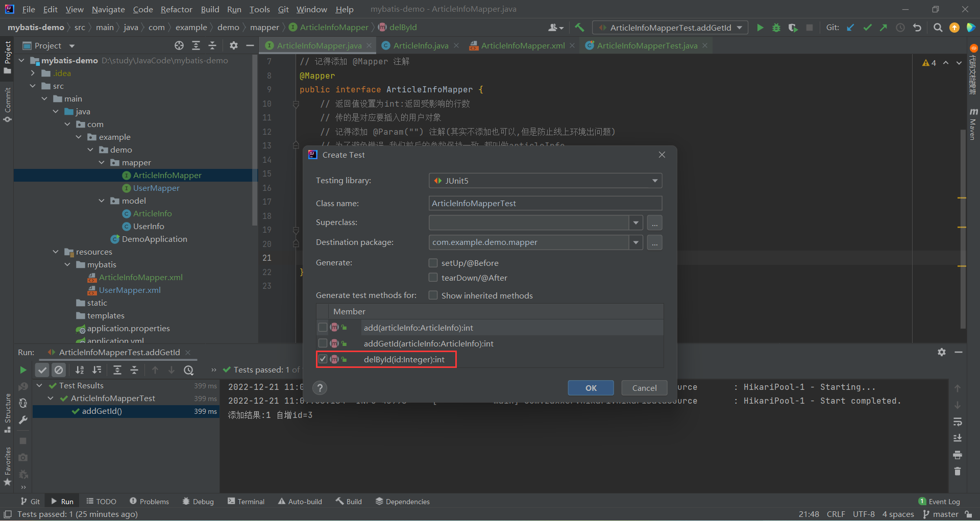980x521 pixels.
Task: Click master branch in status bar
Action: point(941,514)
